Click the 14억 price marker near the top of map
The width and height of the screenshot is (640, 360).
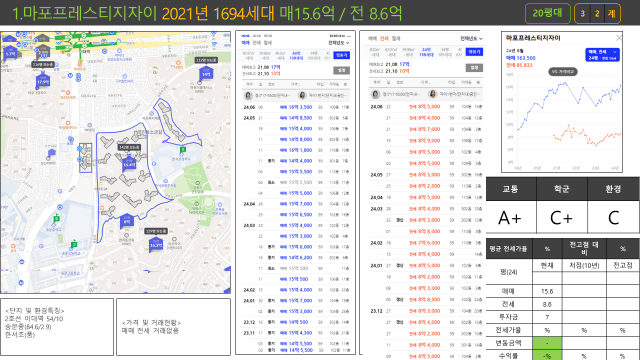206,73
